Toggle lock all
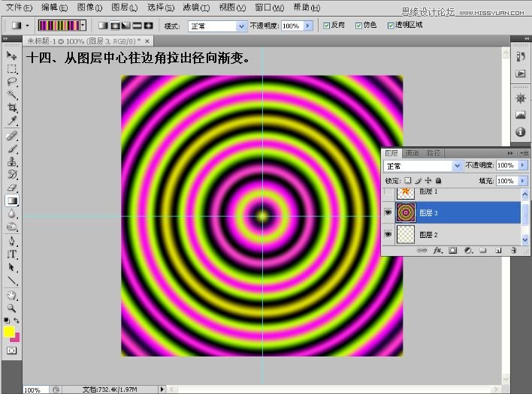 click(438, 181)
